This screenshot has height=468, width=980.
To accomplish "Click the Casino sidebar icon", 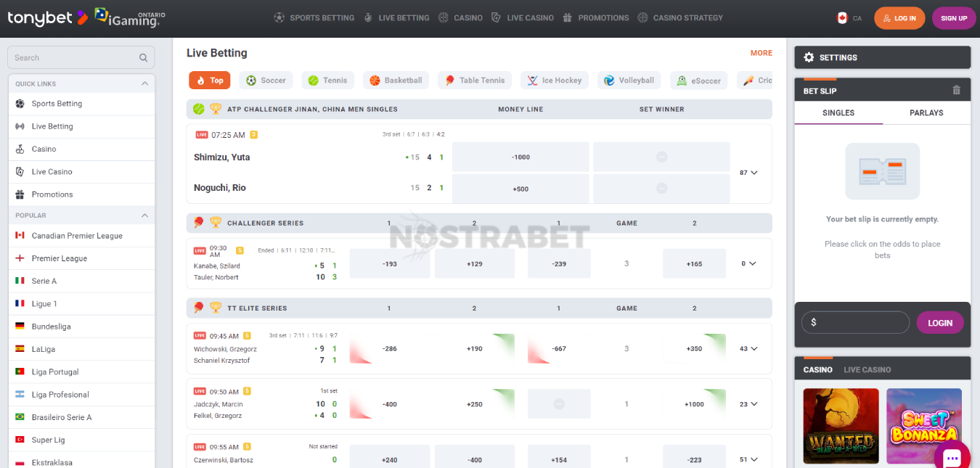I will point(20,149).
